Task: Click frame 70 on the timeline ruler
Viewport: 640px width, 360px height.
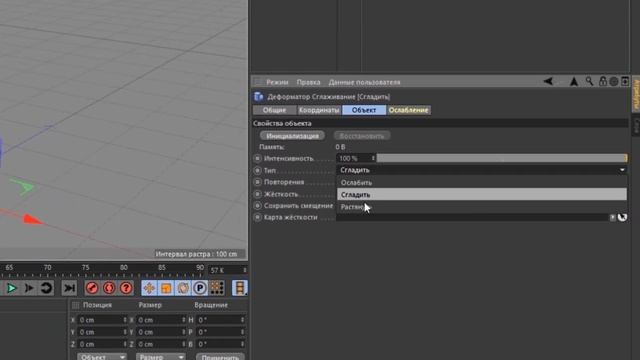Action: click(x=47, y=268)
